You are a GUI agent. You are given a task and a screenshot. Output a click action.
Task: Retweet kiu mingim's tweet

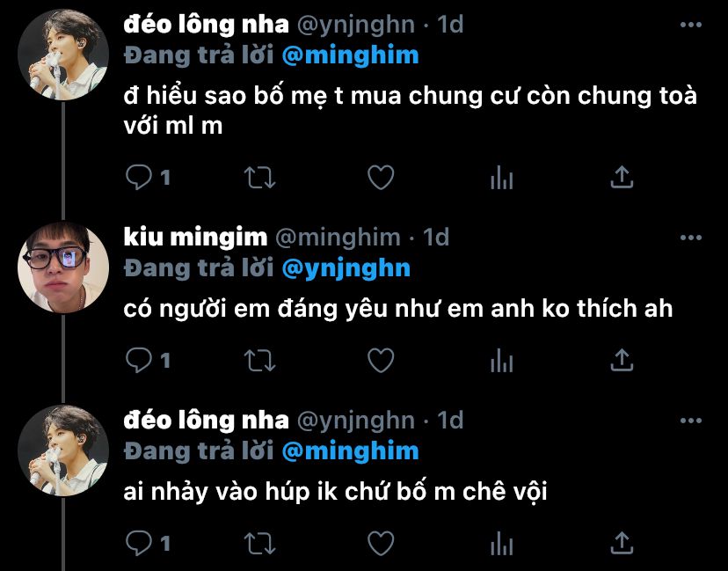pyautogui.click(x=260, y=361)
